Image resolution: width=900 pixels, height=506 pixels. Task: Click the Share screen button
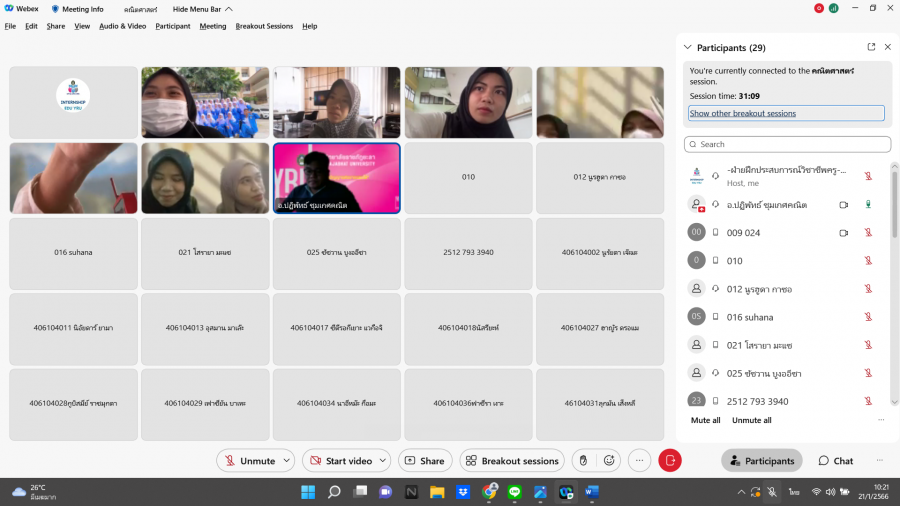[425, 461]
